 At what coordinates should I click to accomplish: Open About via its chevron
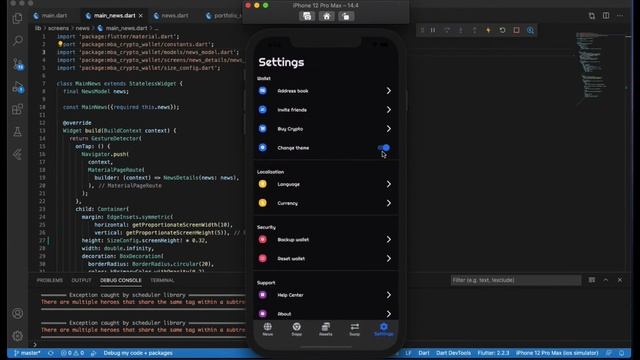[389, 313]
